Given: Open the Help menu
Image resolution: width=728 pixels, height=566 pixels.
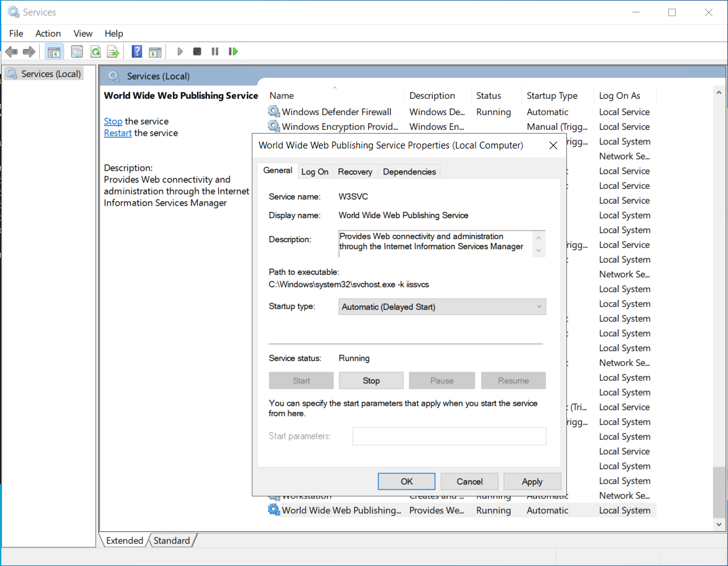Looking at the screenshot, I should coord(114,34).
